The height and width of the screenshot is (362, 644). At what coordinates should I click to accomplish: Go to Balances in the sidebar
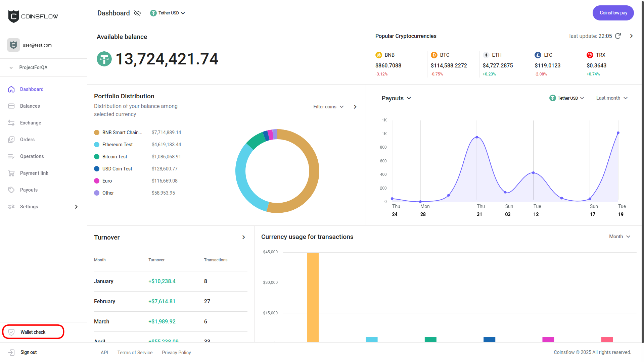pos(30,106)
